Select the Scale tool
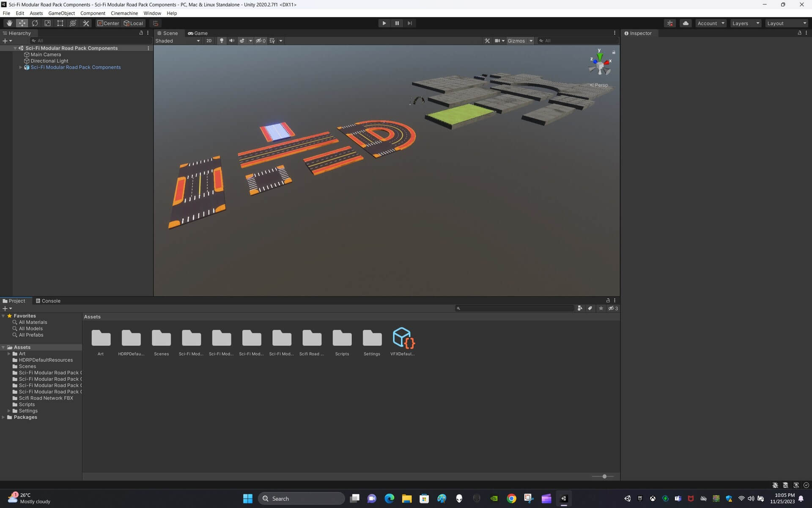This screenshot has width=812, height=508. [47, 23]
